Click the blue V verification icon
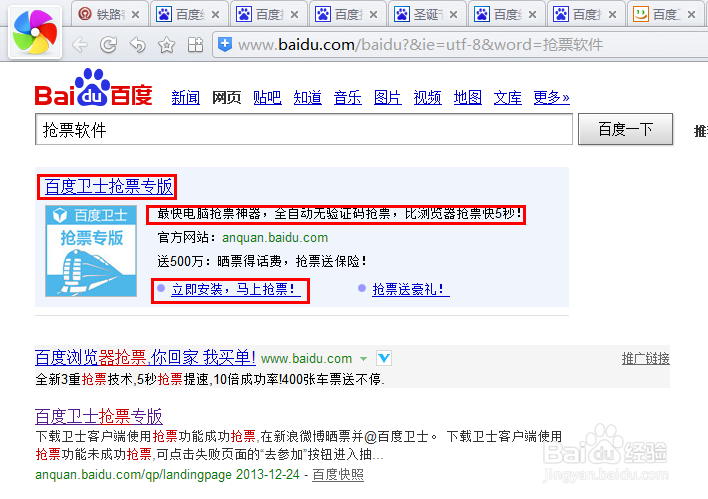Viewport: 708px width, 499px height. (384, 358)
